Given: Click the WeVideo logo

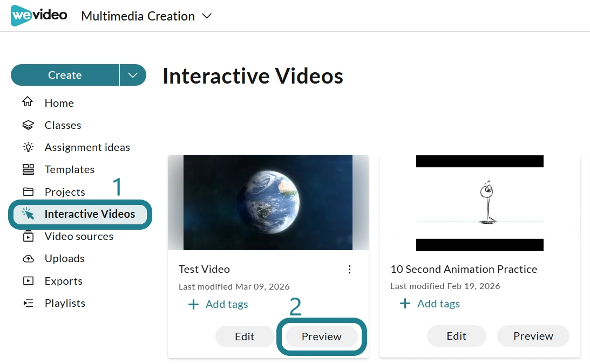Looking at the screenshot, I should tap(39, 16).
